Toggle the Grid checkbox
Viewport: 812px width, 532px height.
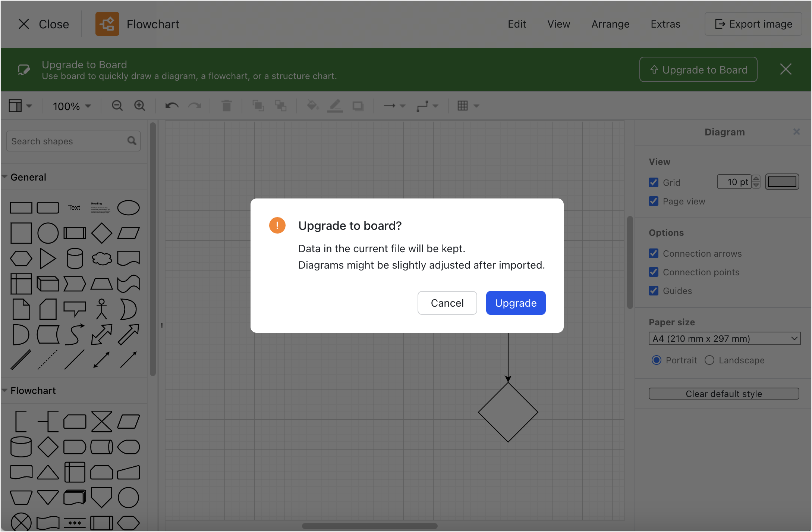tap(654, 182)
